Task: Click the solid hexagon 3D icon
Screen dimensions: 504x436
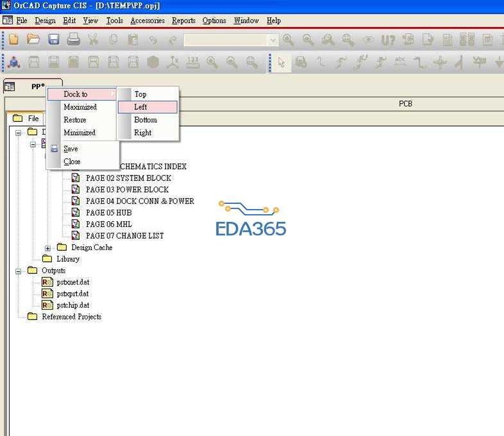Action: click(153, 62)
